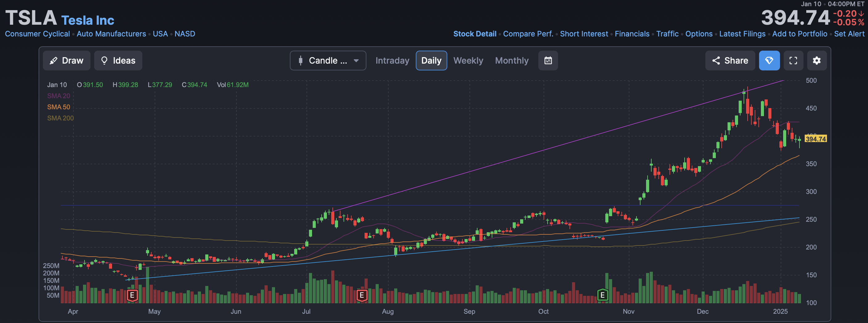Screen dimensions: 868x323
Task: Open Compare Perf. link
Action: (528, 34)
